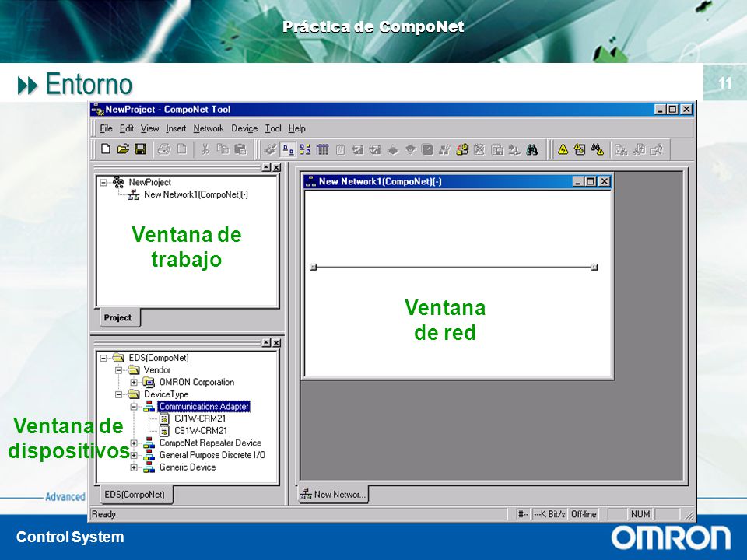The image size is (747, 560).
Task: Click the Save floppy disk icon
Action: click(141, 149)
